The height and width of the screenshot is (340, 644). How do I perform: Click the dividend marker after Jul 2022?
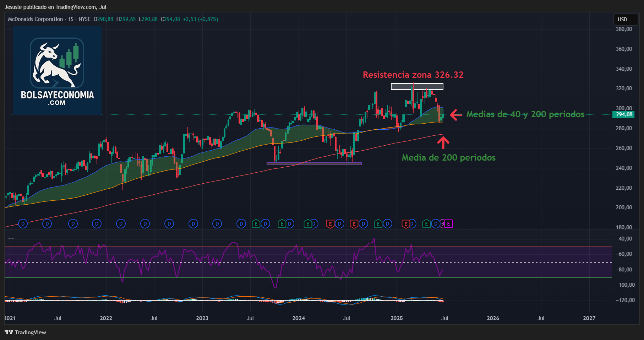pos(169,224)
